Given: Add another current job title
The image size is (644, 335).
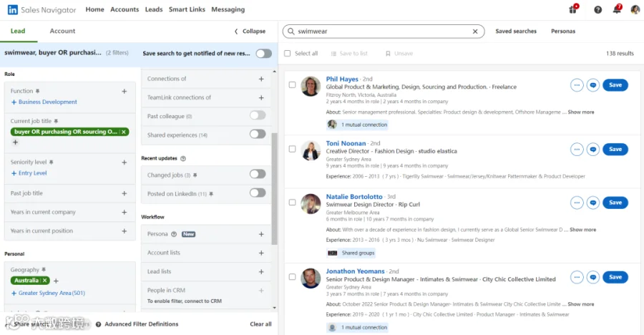Looking at the screenshot, I should (x=15, y=142).
